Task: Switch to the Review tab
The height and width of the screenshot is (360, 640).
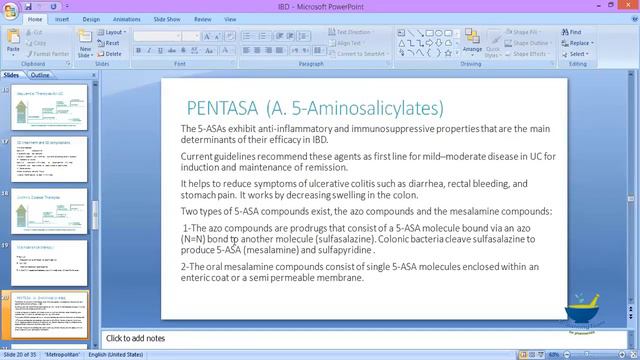Action: [x=202, y=19]
